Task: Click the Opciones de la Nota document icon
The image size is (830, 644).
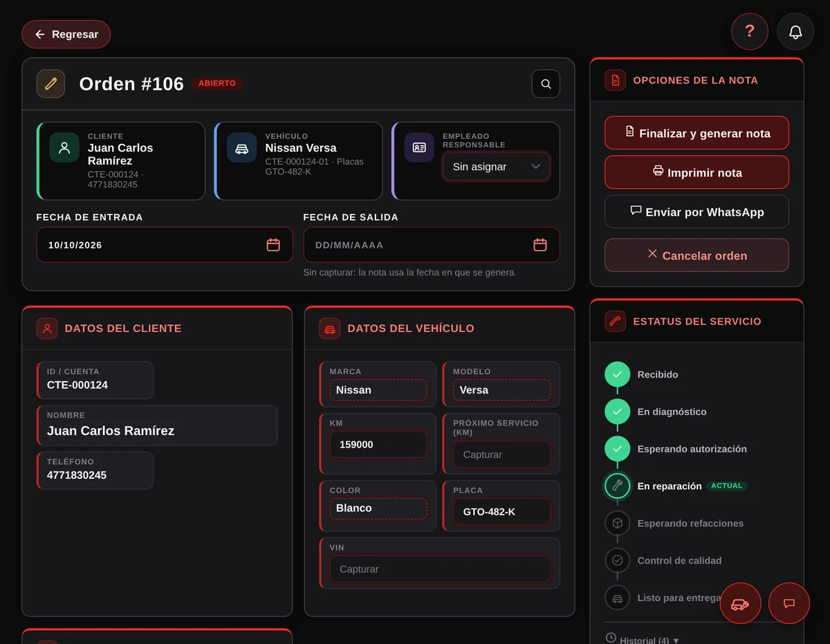Action: pos(615,80)
